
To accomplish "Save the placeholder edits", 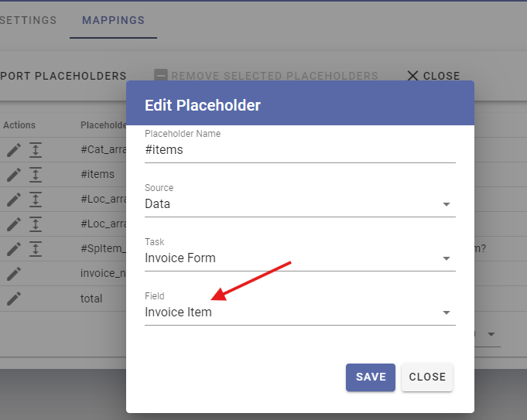I will tap(371, 377).
